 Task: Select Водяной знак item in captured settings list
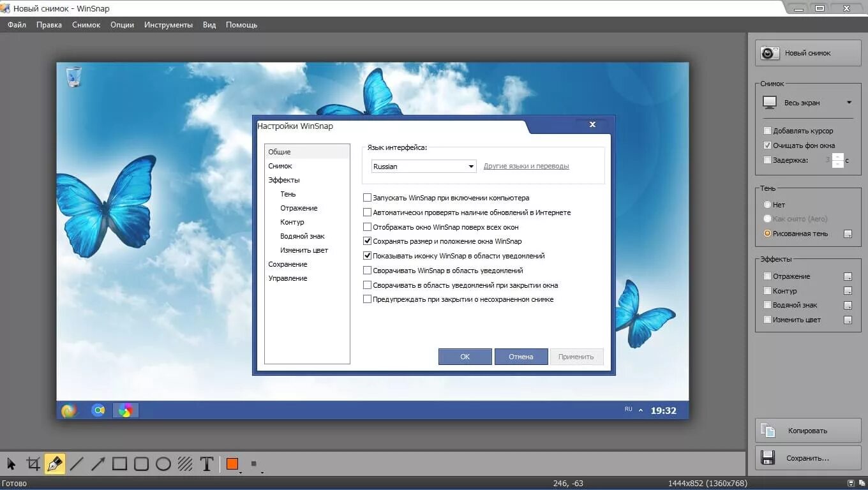tap(303, 236)
